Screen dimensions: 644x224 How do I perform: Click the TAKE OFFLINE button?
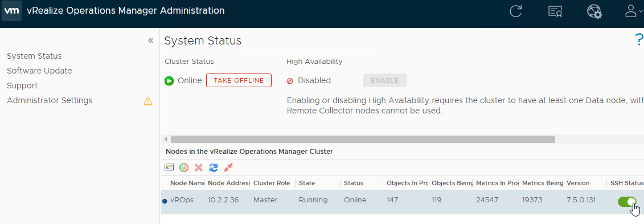click(239, 80)
